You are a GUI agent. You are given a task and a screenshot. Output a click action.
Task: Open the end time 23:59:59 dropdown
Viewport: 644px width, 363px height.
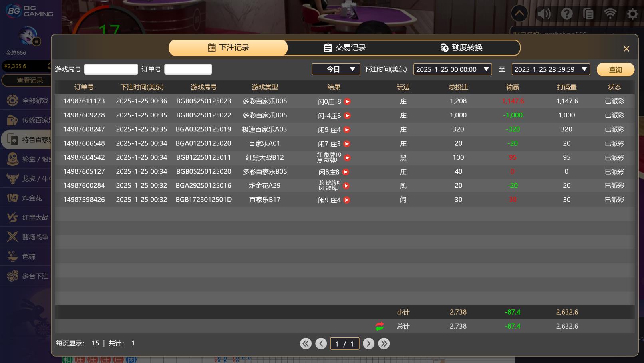[x=551, y=69]
